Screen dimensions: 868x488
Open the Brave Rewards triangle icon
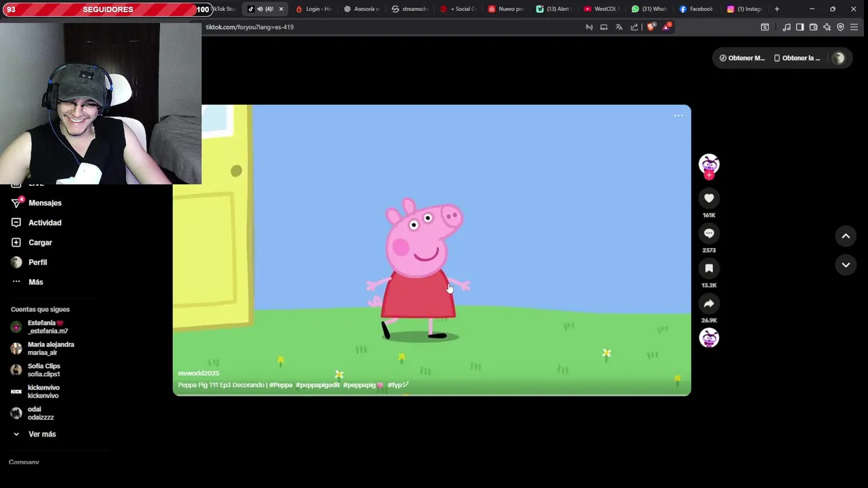point(667,27)
